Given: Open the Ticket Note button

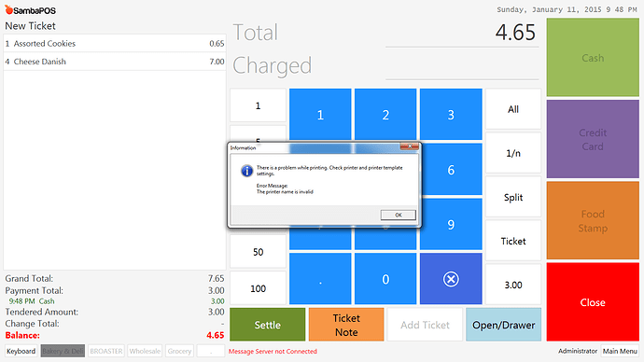Looking at the screenshot, I should tap(346, 325).
